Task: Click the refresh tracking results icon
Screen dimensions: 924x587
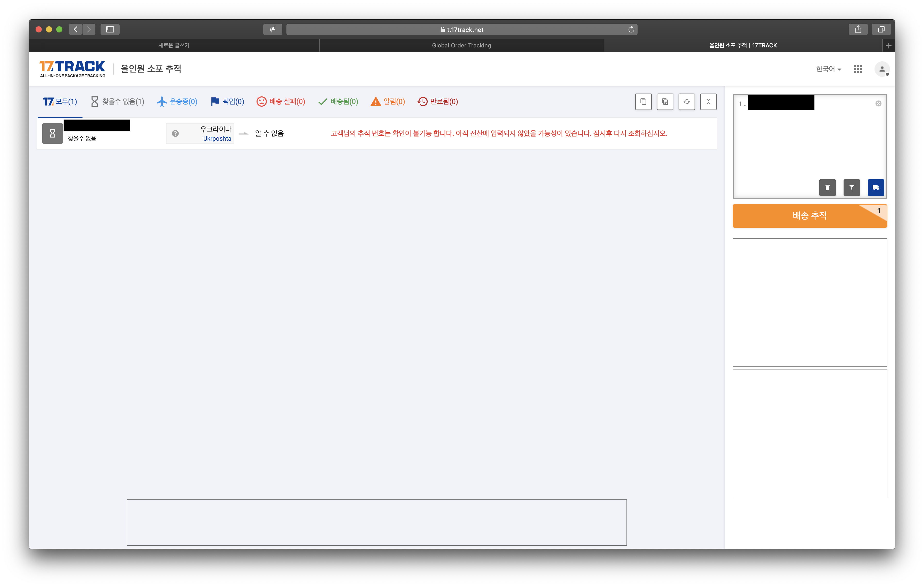Action: click(x=687, y=102)
